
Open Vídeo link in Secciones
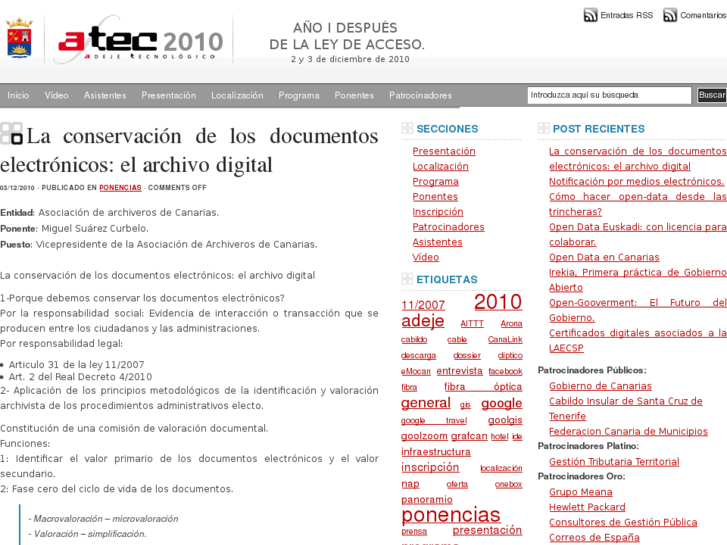point(426,257)
